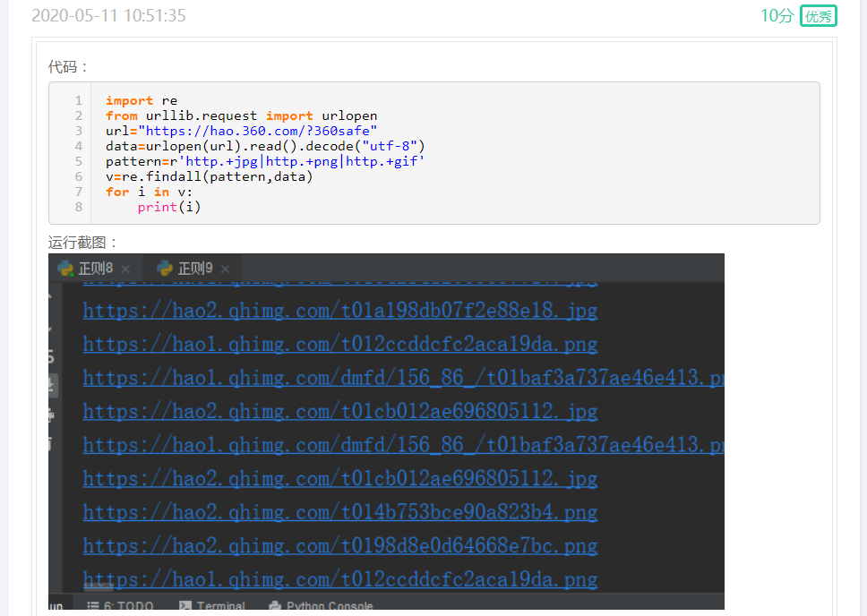Click Python icon on 正则9 tab

click(x=166, y=269)
